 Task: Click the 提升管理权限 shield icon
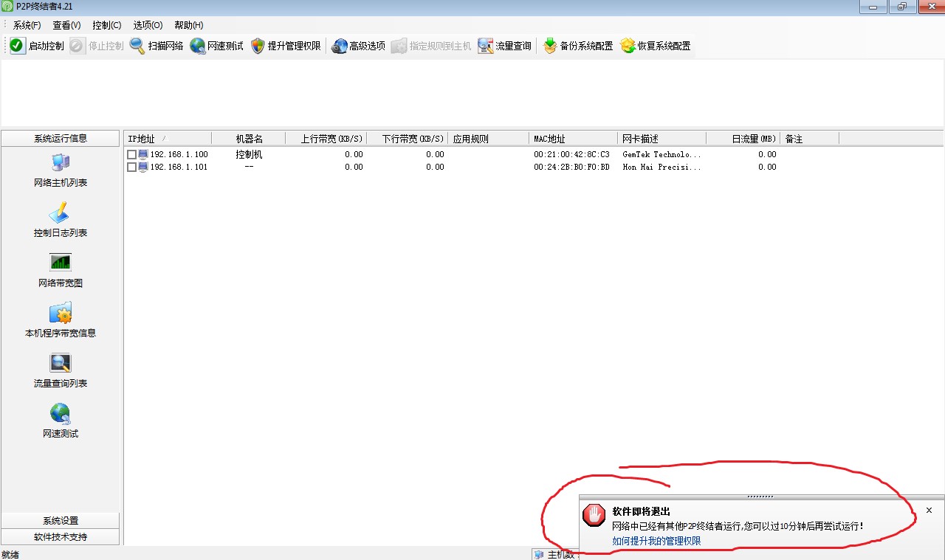pos(258,46)
